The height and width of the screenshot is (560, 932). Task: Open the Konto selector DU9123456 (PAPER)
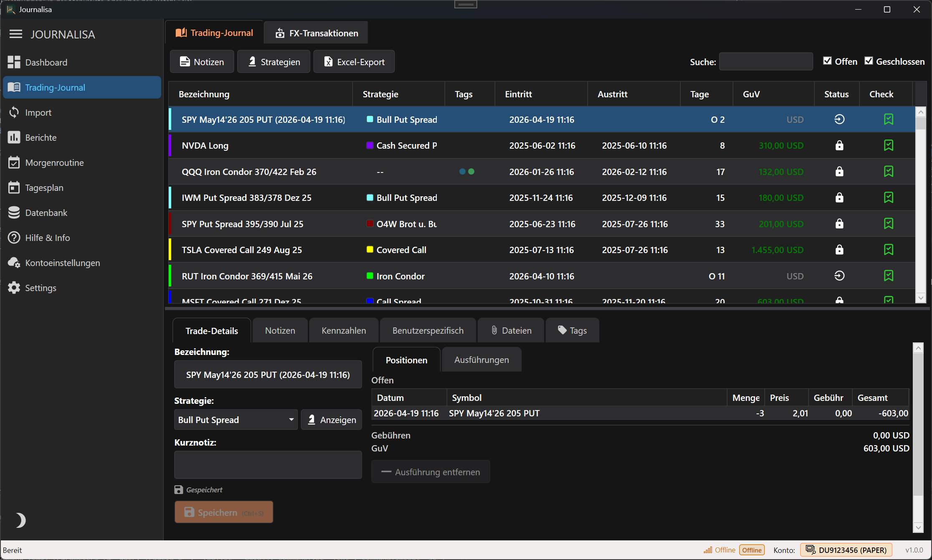click(846, 550)
